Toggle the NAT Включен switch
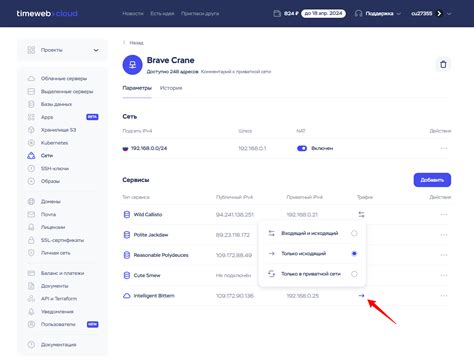 click(302, 148)
